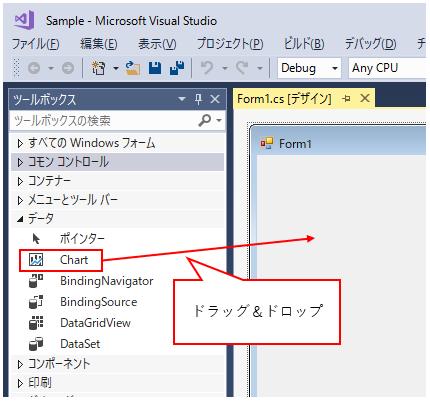Click the toolbox search magnifier icon
The width and height of the screenshot is (430, 401).
(205, 120)
